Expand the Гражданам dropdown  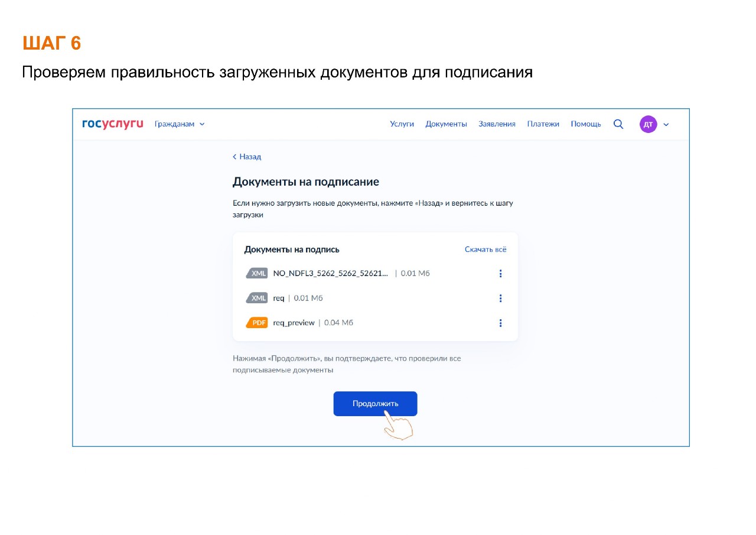180,124
